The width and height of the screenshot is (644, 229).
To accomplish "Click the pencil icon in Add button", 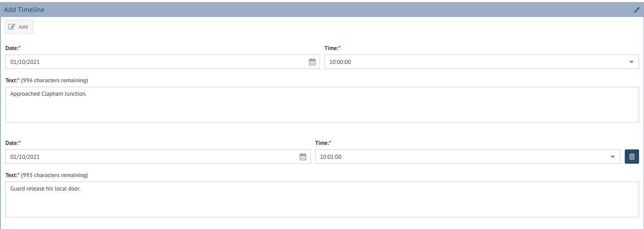I will 12,27.
